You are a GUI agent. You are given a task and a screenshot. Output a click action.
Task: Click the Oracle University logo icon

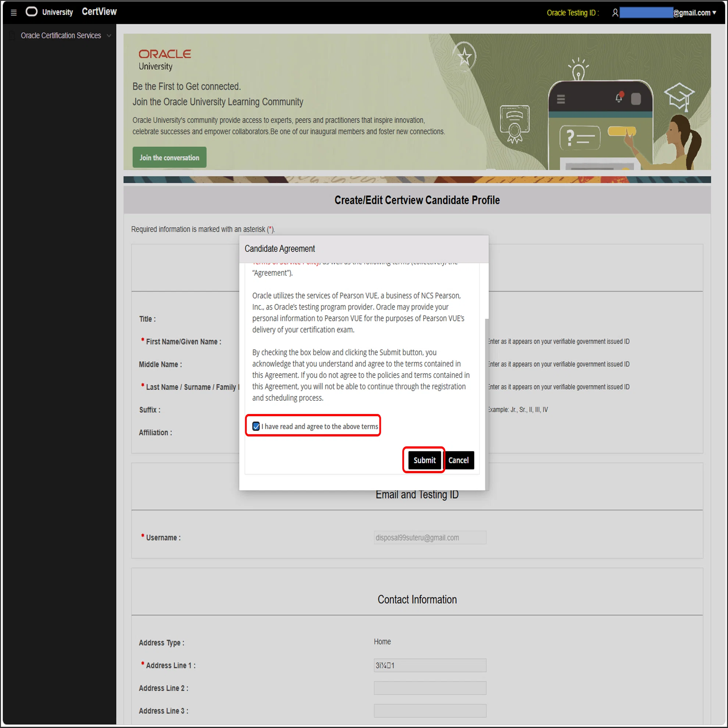point(32,12)
